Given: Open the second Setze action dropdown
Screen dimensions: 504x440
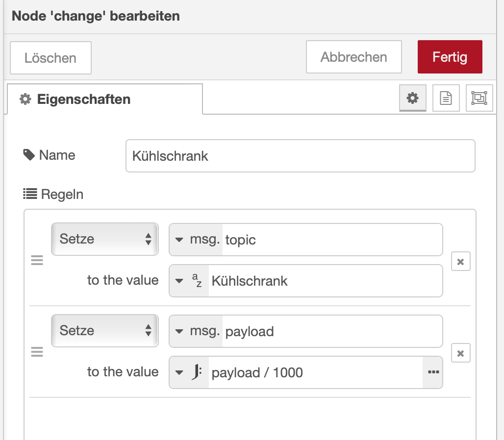Looking at the screenshot, I should 105,331.
